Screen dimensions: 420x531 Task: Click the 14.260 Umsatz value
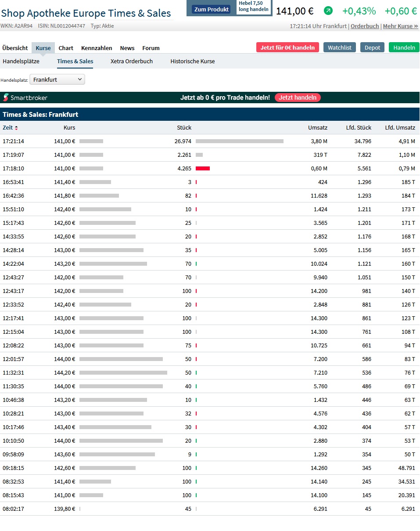(319, 468)
